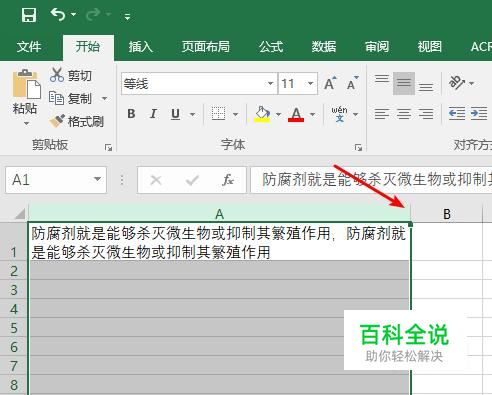Click the increase indent icon
The image size is (492, 395).
click(x=479, y=114)
